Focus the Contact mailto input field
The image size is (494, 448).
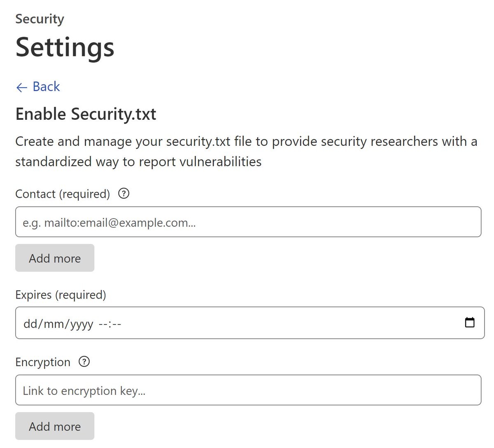point(248,222)
